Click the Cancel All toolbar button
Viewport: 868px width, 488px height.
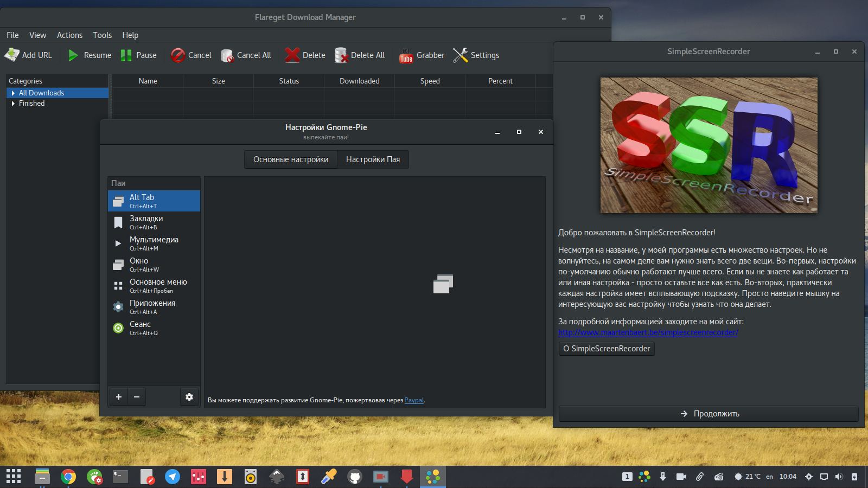(246, 55)
